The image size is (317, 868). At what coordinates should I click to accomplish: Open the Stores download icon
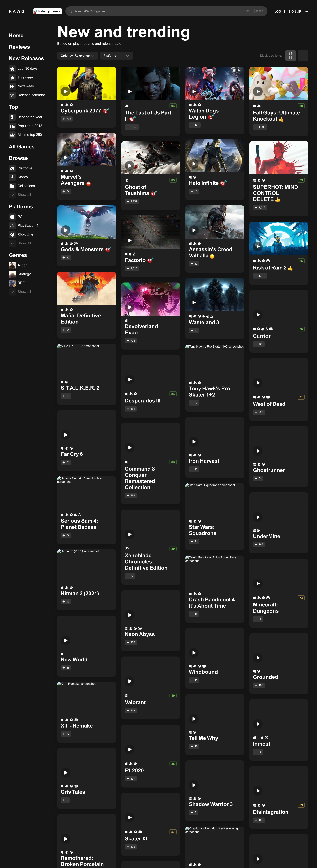click(x=12, y=177)
